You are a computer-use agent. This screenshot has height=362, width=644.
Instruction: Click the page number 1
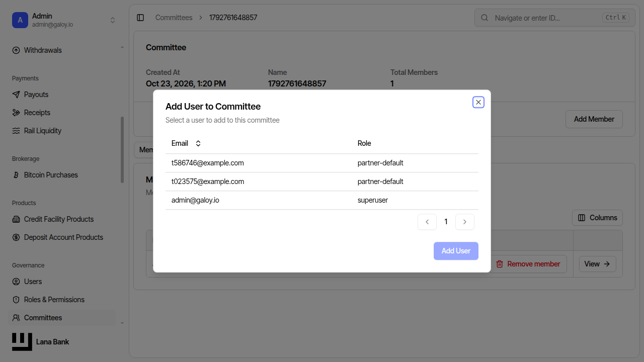(446, 222)
